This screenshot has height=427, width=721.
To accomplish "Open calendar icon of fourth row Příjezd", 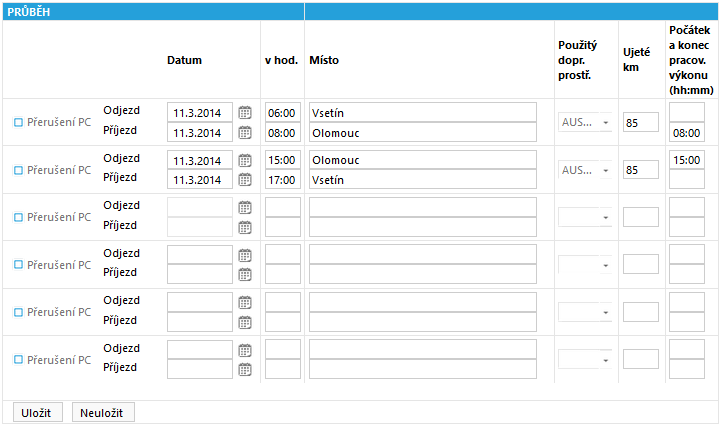I will 245,274.
